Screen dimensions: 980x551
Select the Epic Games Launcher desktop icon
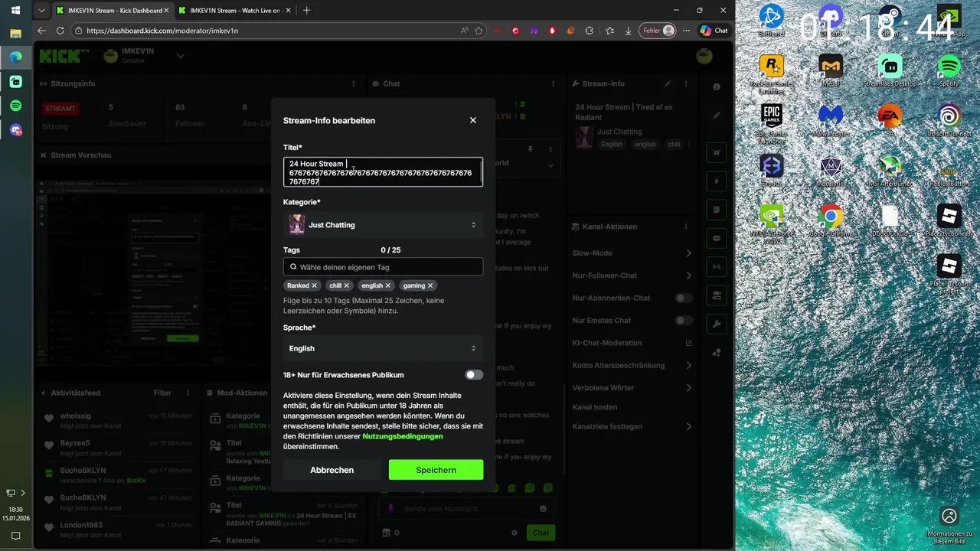click(772, 122)
